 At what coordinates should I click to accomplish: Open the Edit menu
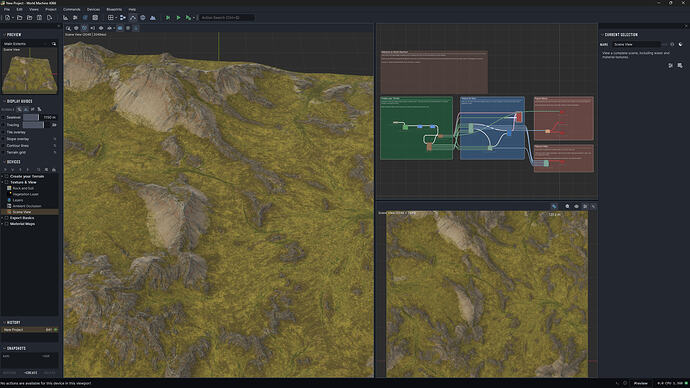click(19, 9)
